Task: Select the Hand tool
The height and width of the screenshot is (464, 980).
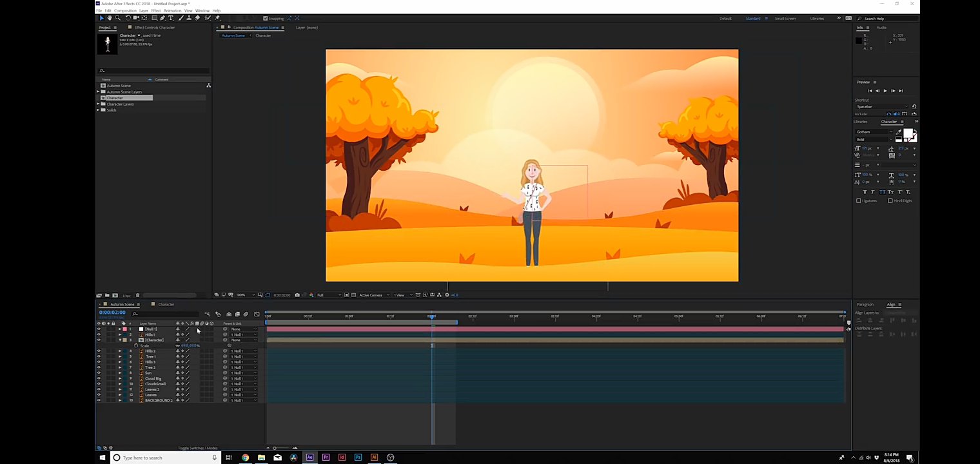Action: click(x=110, y=18)
